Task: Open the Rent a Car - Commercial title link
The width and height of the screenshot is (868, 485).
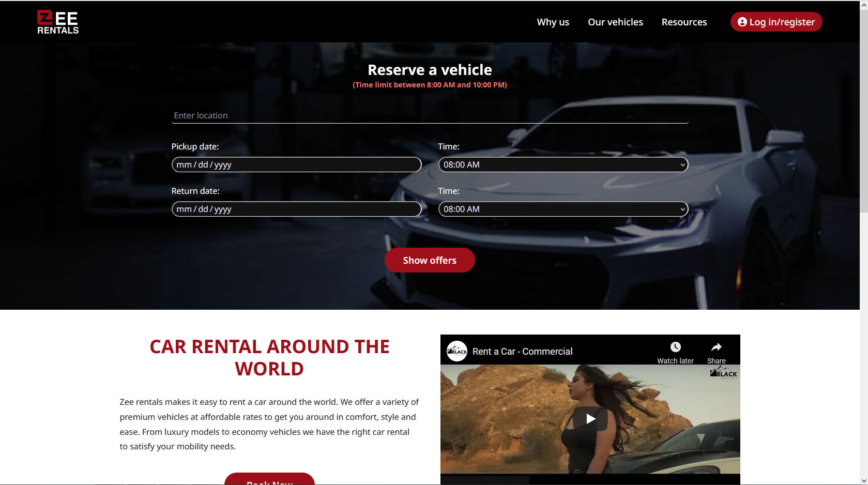Action: click(522, 352)
